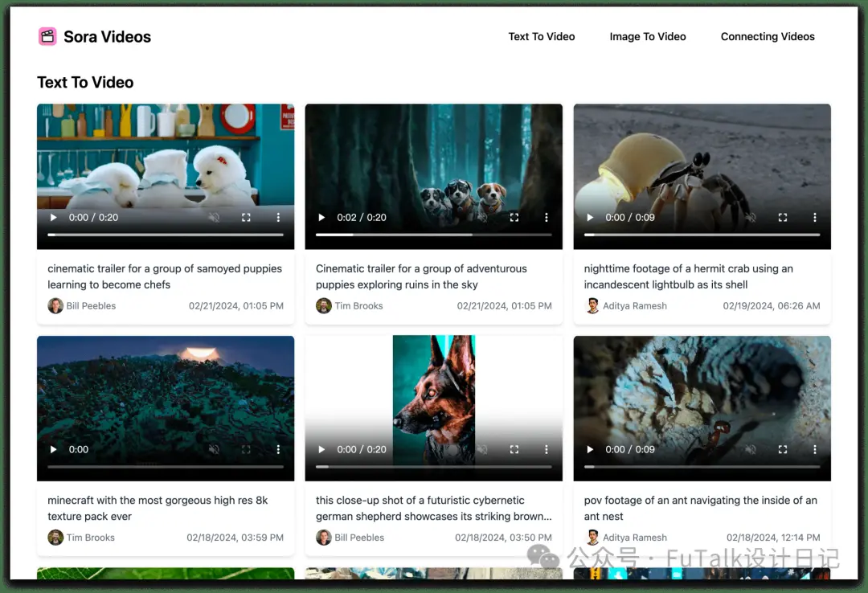
Task: Open more options on samoyed puppies video
Action: pyautogui.click(x=278, y=218)
